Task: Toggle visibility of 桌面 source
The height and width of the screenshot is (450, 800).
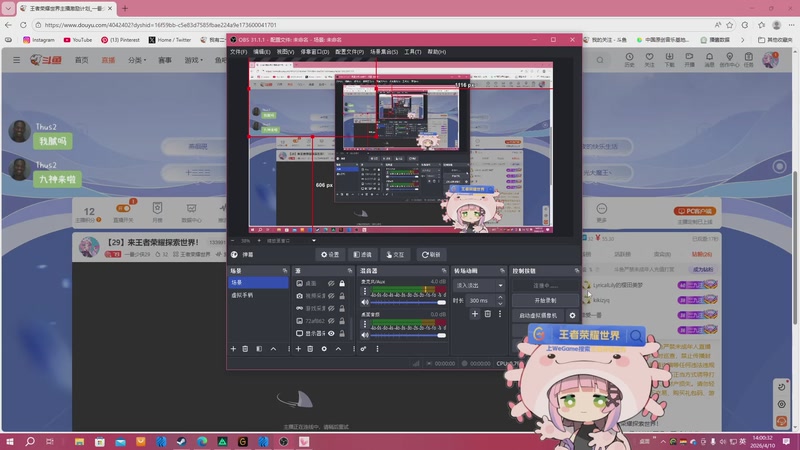Action: [x=331, y=283]
